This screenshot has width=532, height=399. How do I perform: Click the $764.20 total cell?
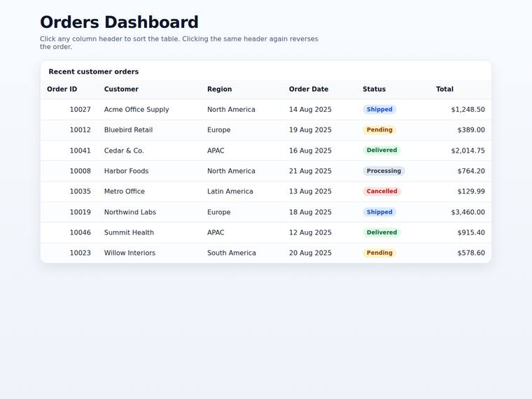(461, 171)
